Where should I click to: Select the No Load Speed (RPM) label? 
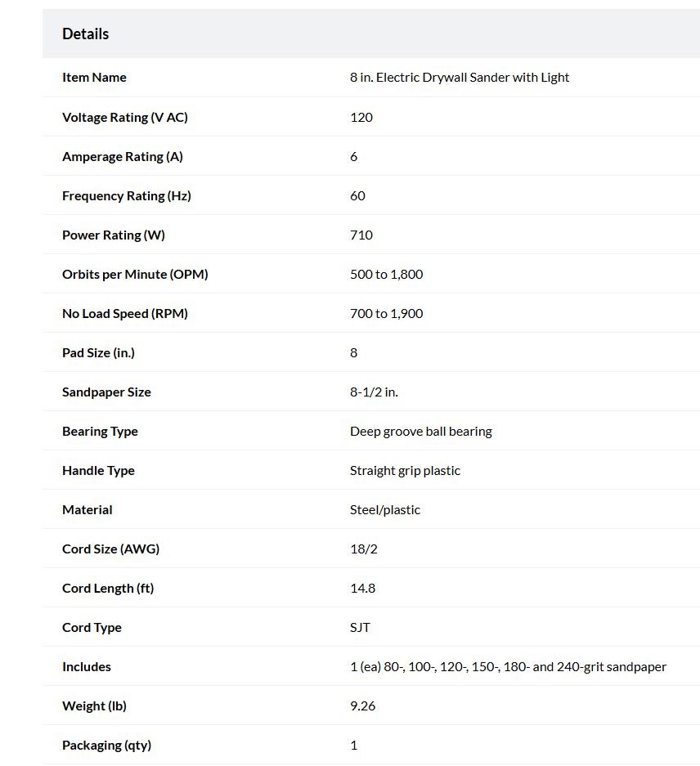point(125,314)
